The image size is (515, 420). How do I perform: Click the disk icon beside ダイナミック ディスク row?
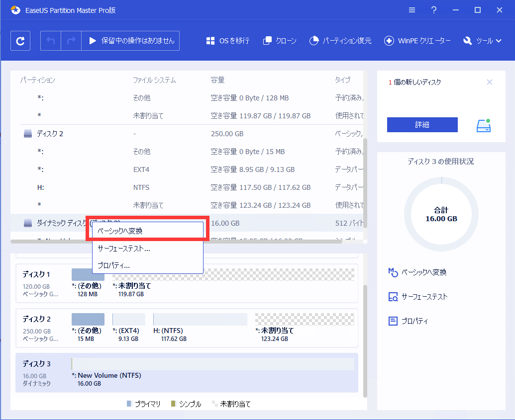point(28,223)
